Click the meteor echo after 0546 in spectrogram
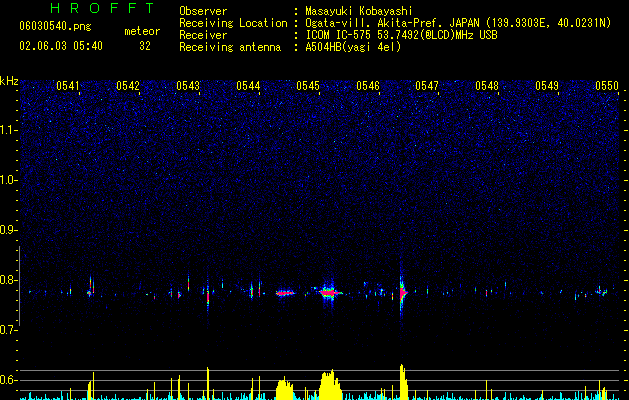The height and width of the screenshot is (400, 629). [x=402, y=293]
